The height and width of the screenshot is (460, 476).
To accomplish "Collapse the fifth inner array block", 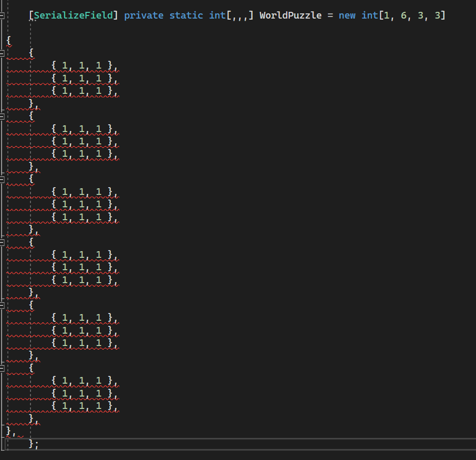I will tap(2, 305).
